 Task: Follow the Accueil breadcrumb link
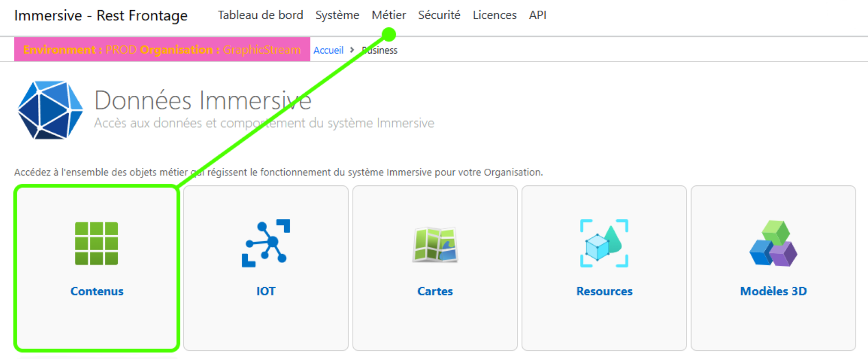click(x=328, y=50)
